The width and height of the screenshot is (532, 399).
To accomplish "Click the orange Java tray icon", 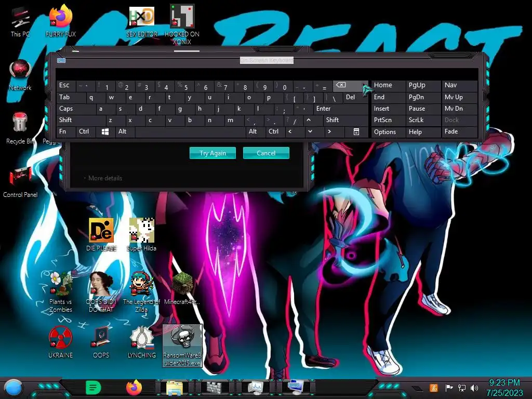I will click(434, 388).
